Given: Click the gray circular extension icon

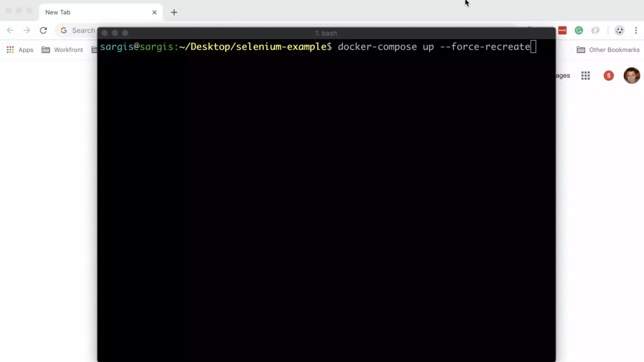Looking at the screenshot, I should pyautogui.click(x=595, y=30).
